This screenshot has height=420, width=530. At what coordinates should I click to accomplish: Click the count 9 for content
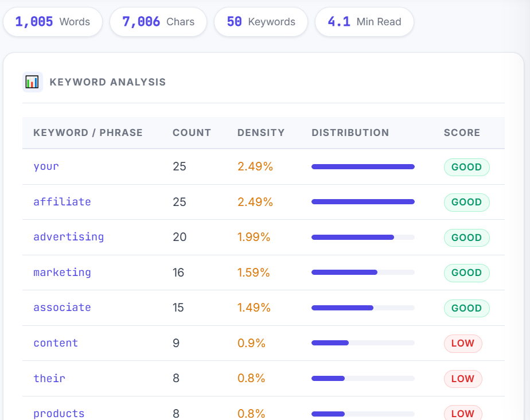[176, 343]
